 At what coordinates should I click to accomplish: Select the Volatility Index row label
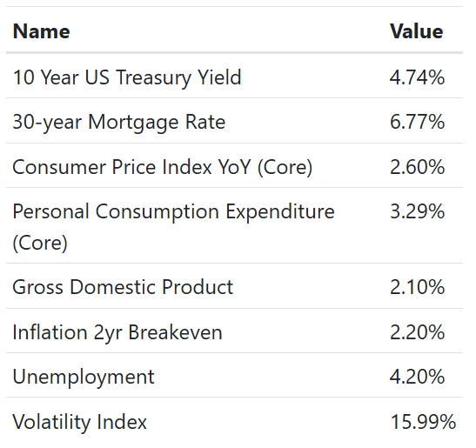click(79, 422)
